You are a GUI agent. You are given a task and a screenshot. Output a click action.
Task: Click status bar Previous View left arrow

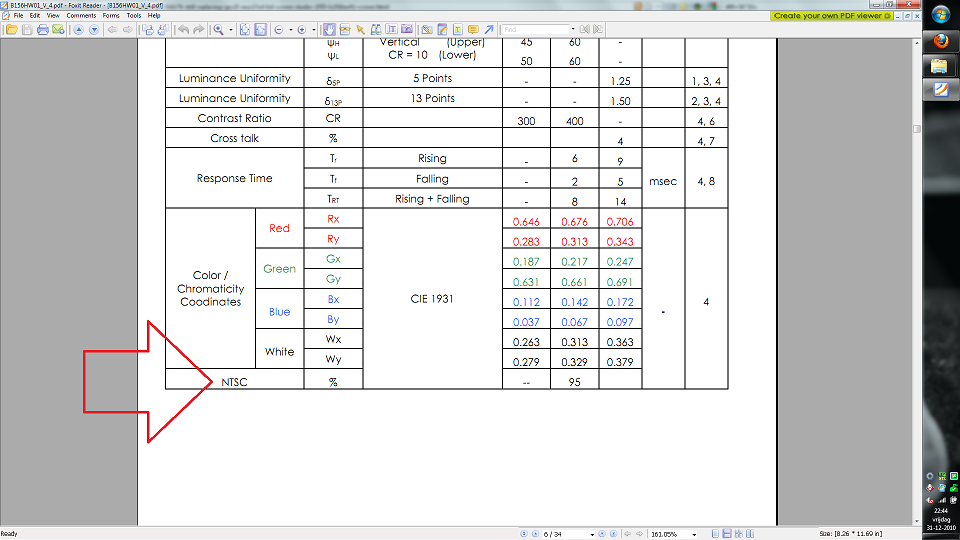(x=628, y=534)
